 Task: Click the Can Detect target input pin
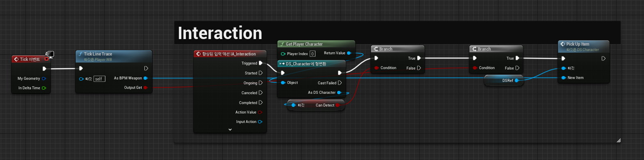pos(293,105)
